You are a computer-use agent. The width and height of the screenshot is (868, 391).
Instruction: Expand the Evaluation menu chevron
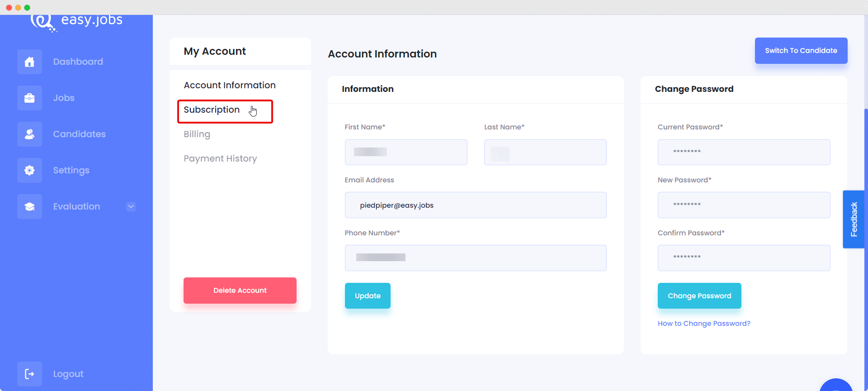pos(131,206)
